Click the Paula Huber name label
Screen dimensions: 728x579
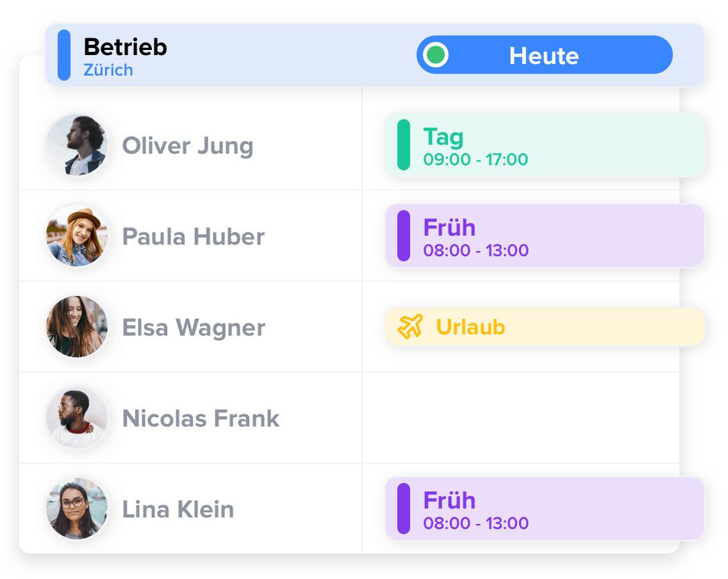193,236
